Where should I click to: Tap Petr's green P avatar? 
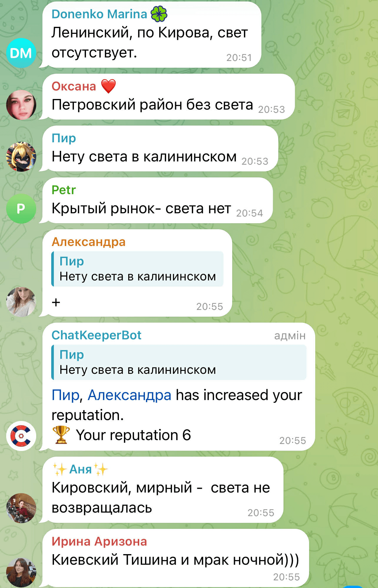pyautogui.click(x=21, y=209)
